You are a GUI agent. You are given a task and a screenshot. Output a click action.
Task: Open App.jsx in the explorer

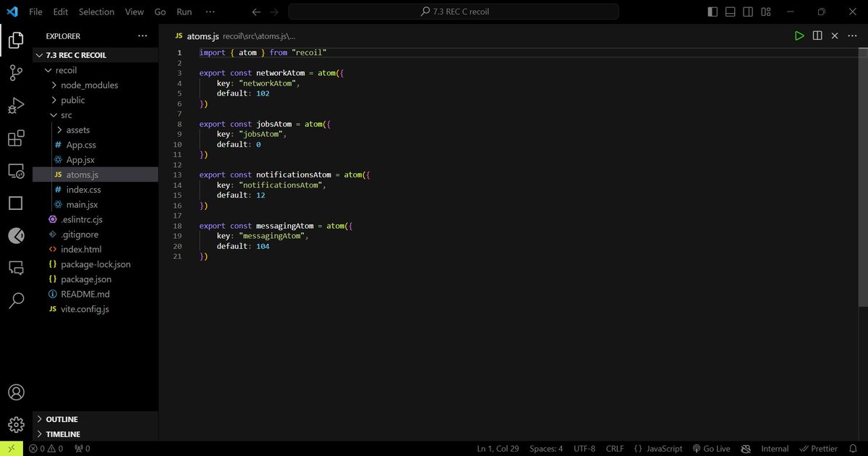pyautogui.click(x=95, y=160)
